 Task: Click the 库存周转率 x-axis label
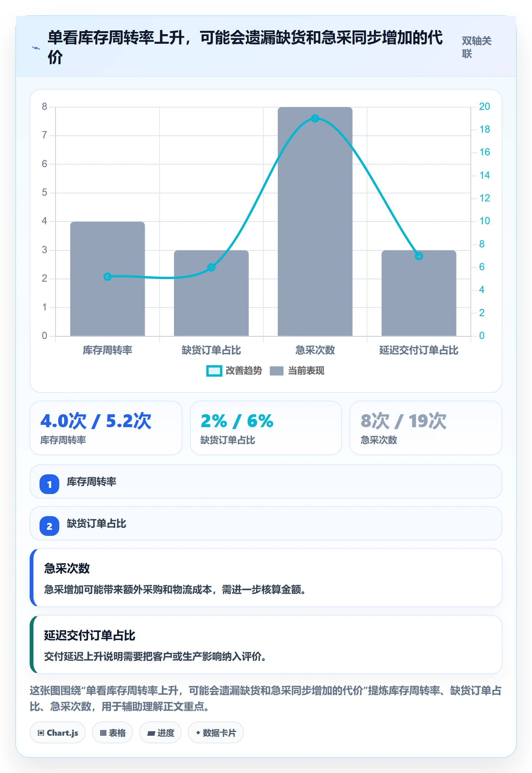pos(108,350)
